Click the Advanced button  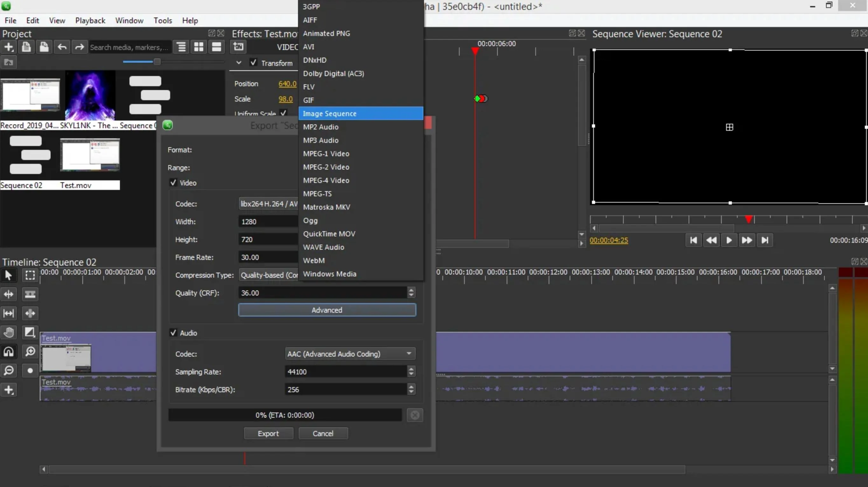pos(327,310)
